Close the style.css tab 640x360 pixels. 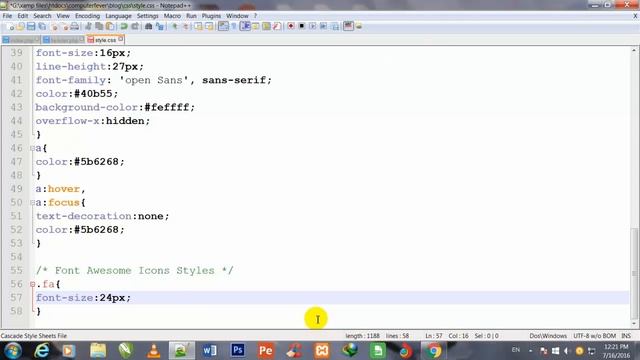coord(120,39)
